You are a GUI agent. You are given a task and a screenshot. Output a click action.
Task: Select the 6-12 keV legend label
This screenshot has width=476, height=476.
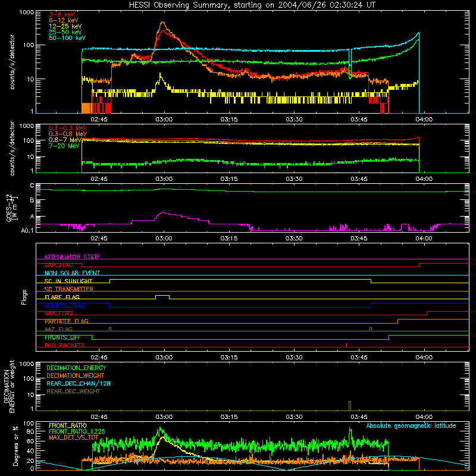click(64, 20)
